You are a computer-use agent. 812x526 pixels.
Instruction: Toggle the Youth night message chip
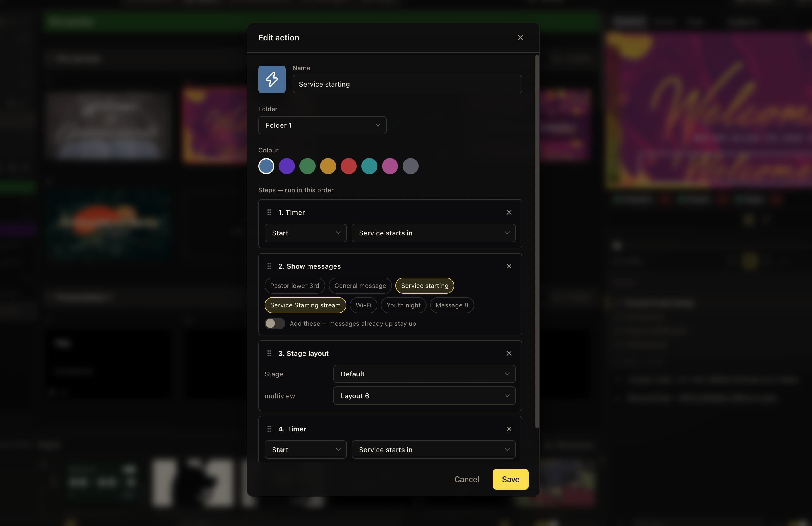tap(403, 305)
